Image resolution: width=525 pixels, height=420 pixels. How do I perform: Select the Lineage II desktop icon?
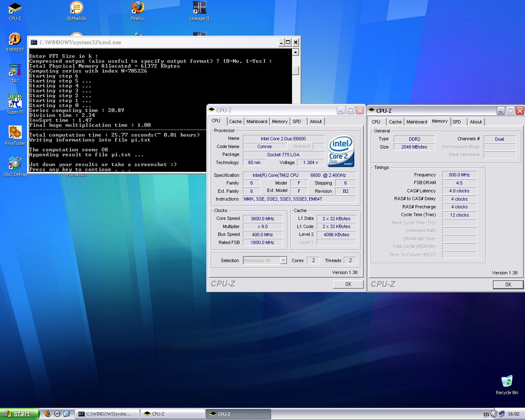(199, 11)
